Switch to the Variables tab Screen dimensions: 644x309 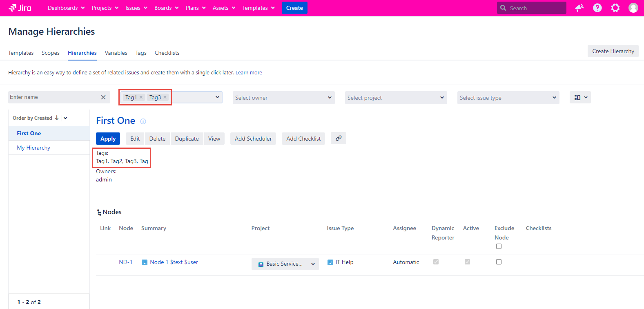click(x=116, y=53)
